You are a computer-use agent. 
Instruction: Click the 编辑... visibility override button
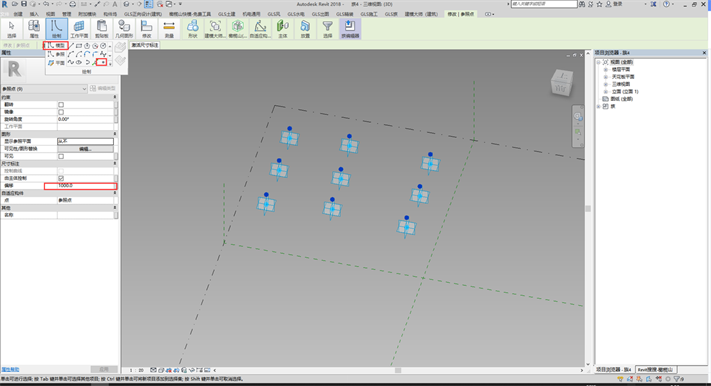[x=85, y=149]
